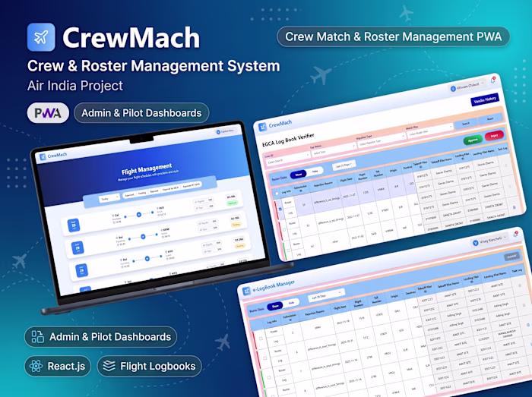Check the second row checkbox in e-LogBook table
Screen dimensions: 532x397
point(265,358)
